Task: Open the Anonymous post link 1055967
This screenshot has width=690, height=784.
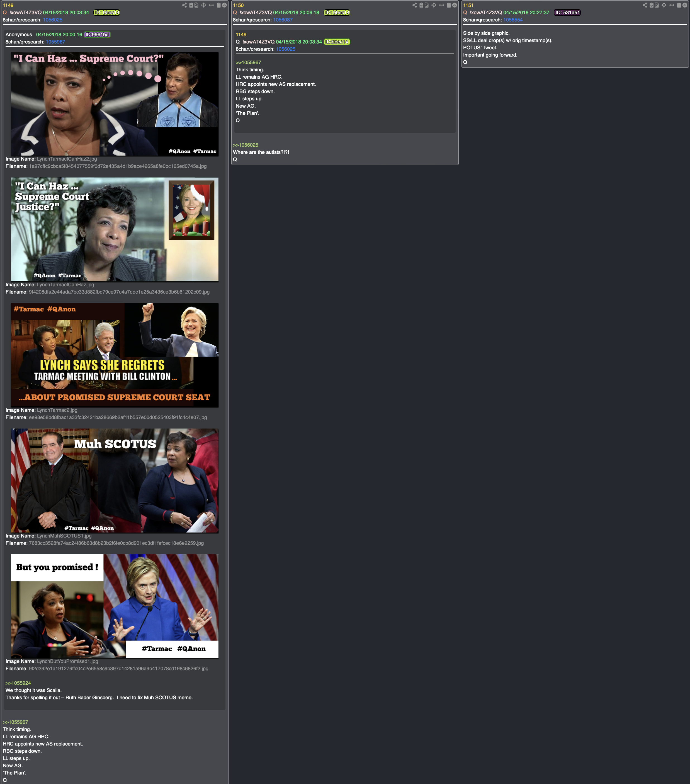Action: point(55,42)
